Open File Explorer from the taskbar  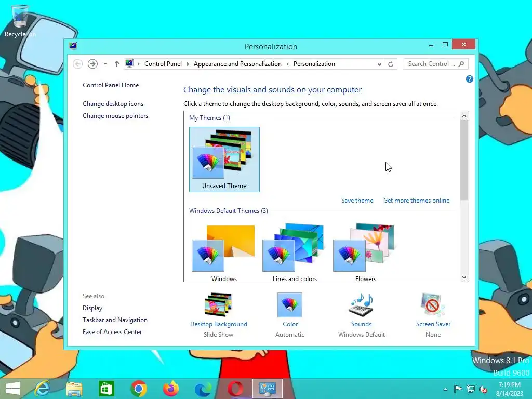[x=74, y=389]
